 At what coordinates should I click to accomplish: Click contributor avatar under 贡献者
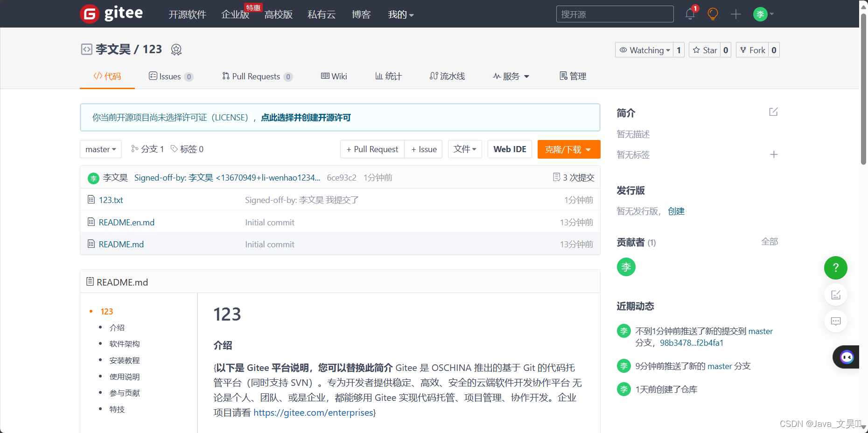point(626,267)
